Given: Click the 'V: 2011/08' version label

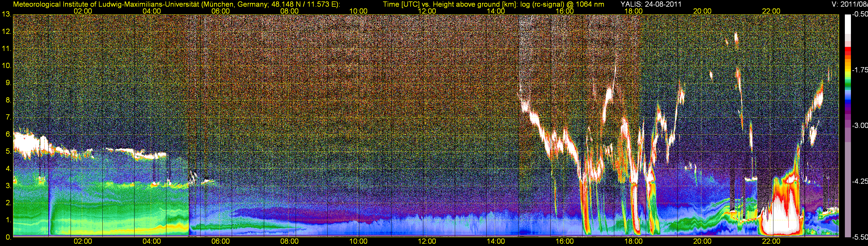Looking at the screenshot, I should (849, 4).
